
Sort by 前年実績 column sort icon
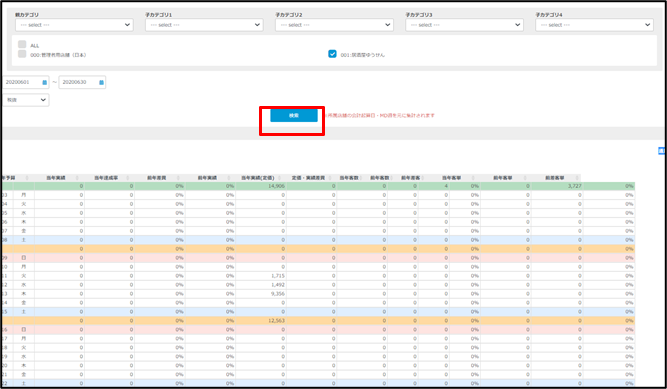point(229,178)
